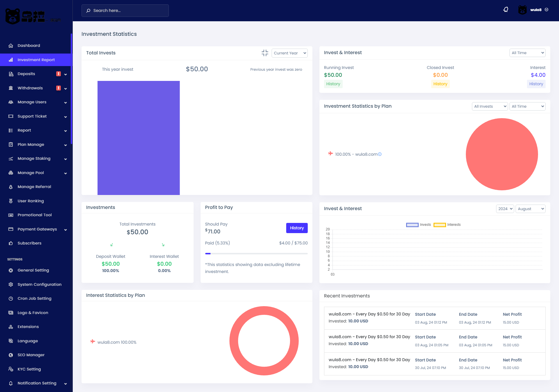
Task: Open the Investment Report menu item
Action: 36,60
